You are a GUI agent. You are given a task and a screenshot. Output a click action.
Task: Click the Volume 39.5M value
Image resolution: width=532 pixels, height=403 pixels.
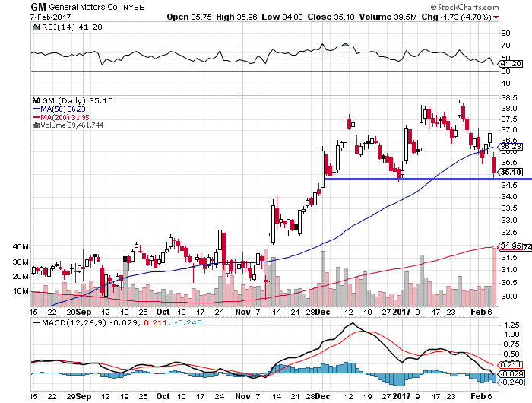point(388,17)
